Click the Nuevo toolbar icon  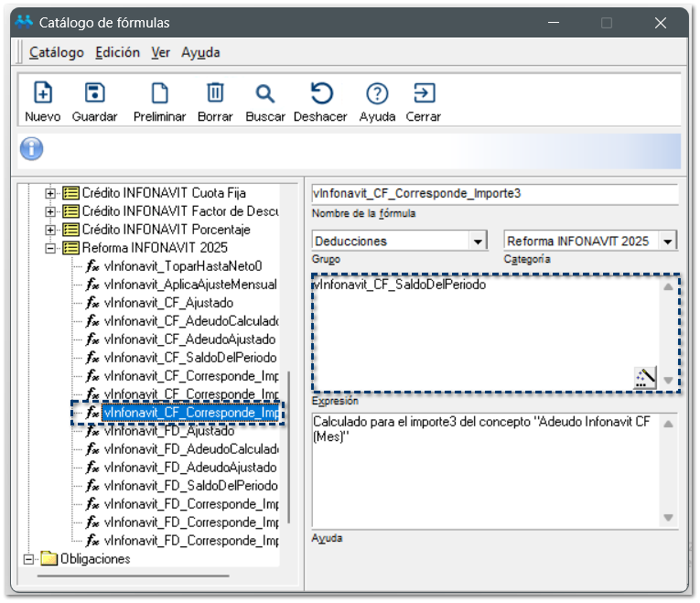click(x=42, y=93)
